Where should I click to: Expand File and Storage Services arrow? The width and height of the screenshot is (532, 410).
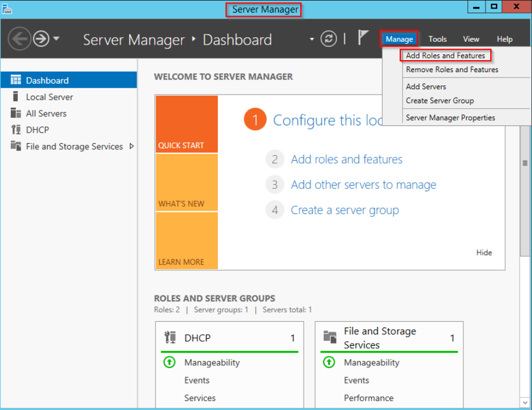point(132,146)
